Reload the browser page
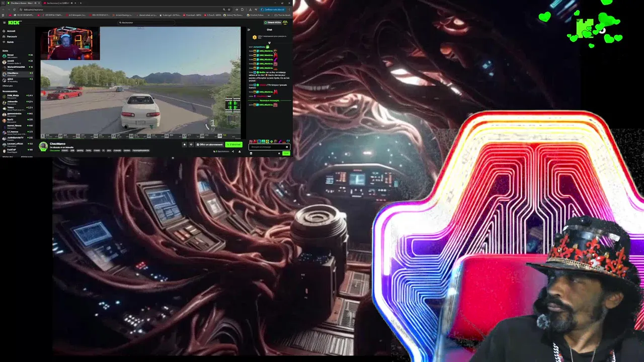The image size is (644, 362). coord(14,10)
